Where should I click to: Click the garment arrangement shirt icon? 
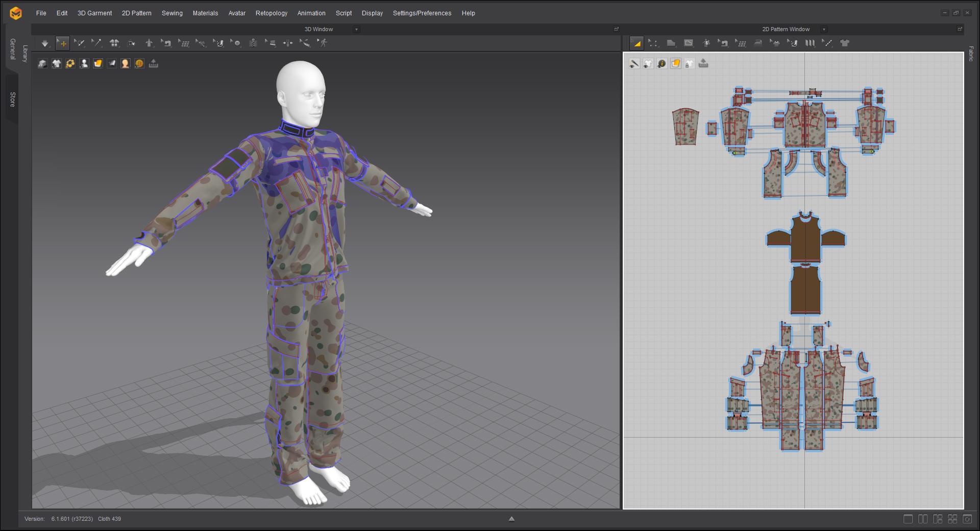pyautogui.click(x=114, y=43)
